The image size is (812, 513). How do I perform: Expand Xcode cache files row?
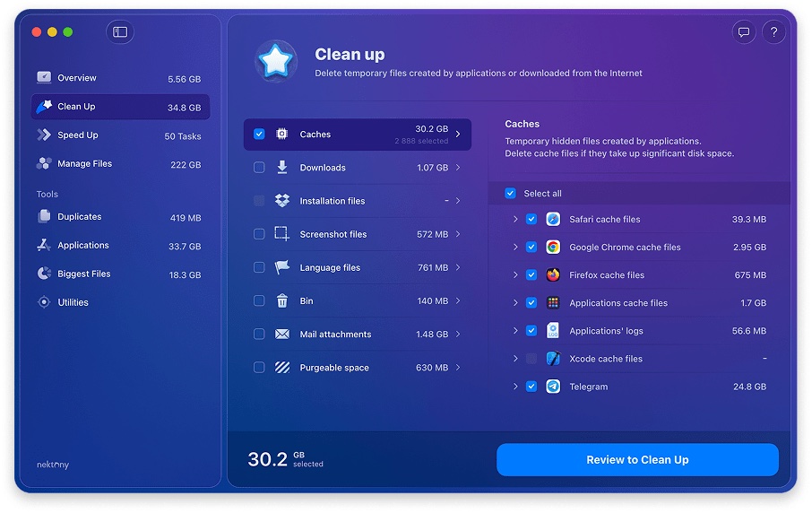(x=515, y=359)
